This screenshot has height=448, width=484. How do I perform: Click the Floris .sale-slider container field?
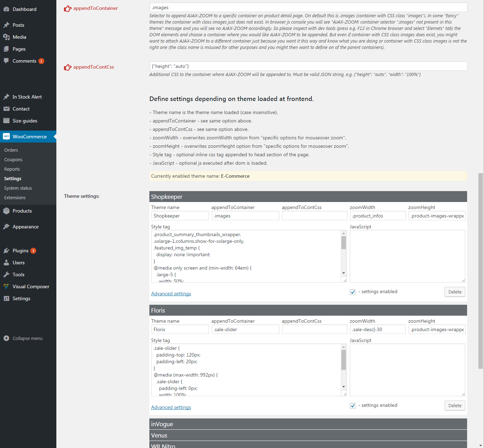246,329
